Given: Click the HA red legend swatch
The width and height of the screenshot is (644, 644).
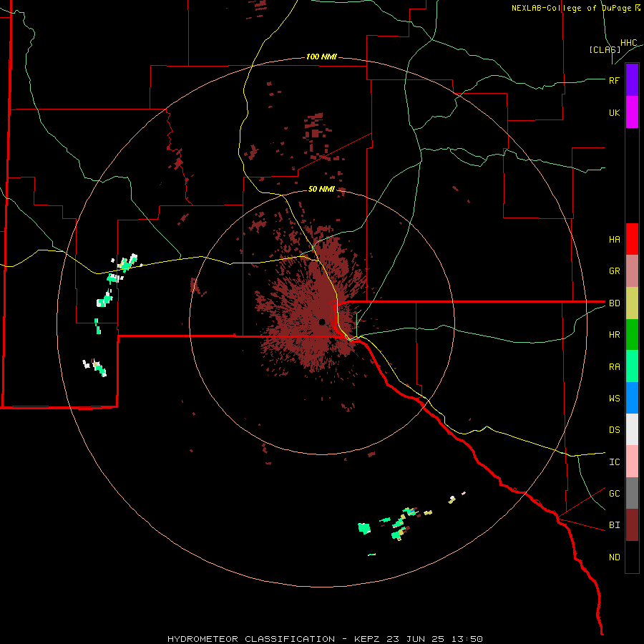Looking at the screenshot, I should [632, 239].
